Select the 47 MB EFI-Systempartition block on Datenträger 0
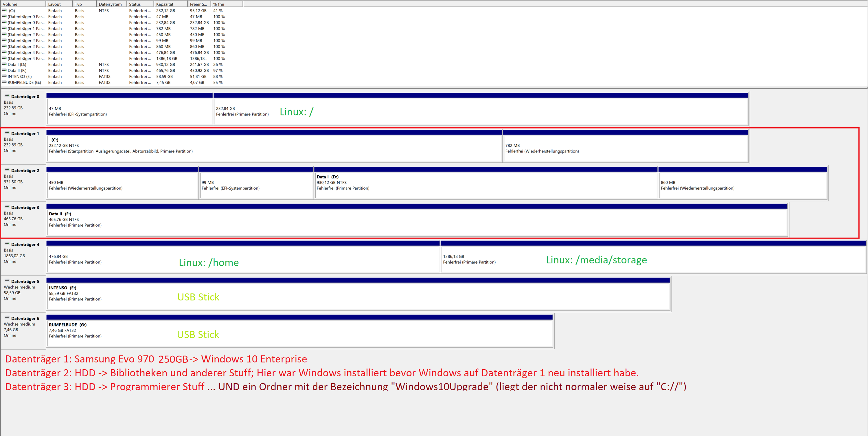868x446 pixels. tap(130, 109)
